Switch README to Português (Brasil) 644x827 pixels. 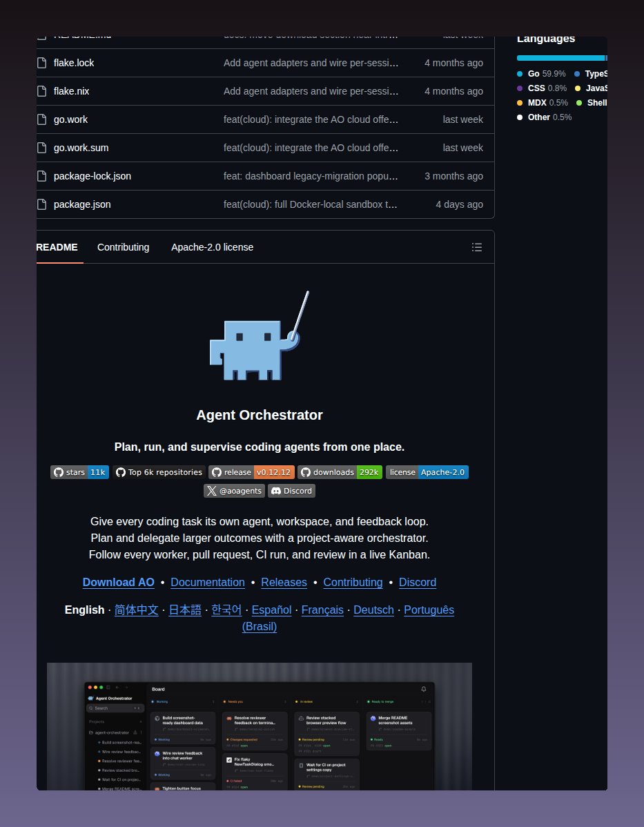coord(429,610)
